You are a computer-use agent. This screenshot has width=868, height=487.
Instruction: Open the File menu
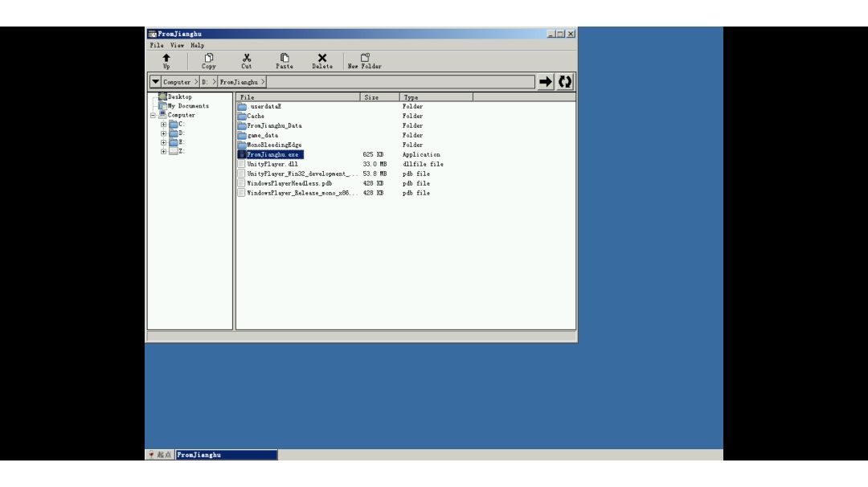point(156,46)
